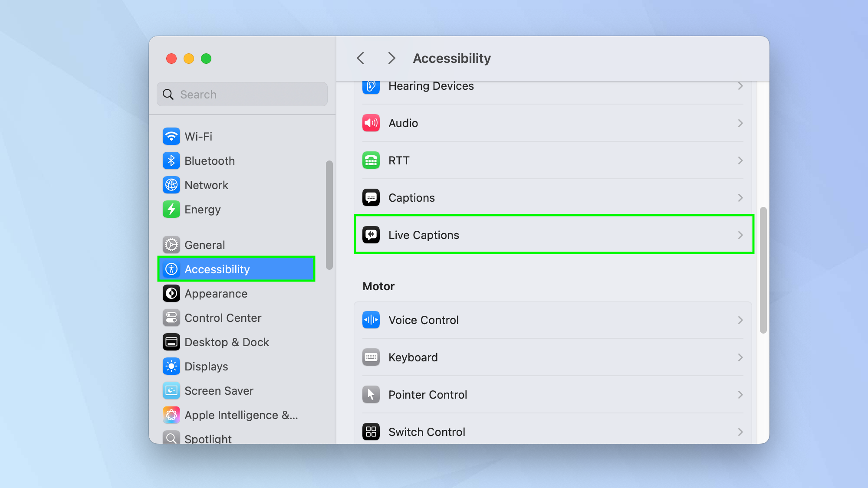Click the Switch Control grid icon

click(371, 432)
